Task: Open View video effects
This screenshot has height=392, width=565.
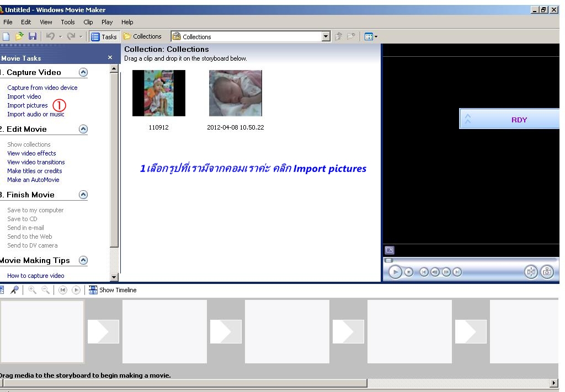Action: coord(31,153)
